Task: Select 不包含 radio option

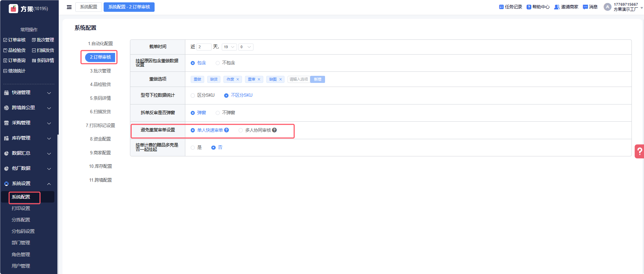Action: tap(218, 63)
